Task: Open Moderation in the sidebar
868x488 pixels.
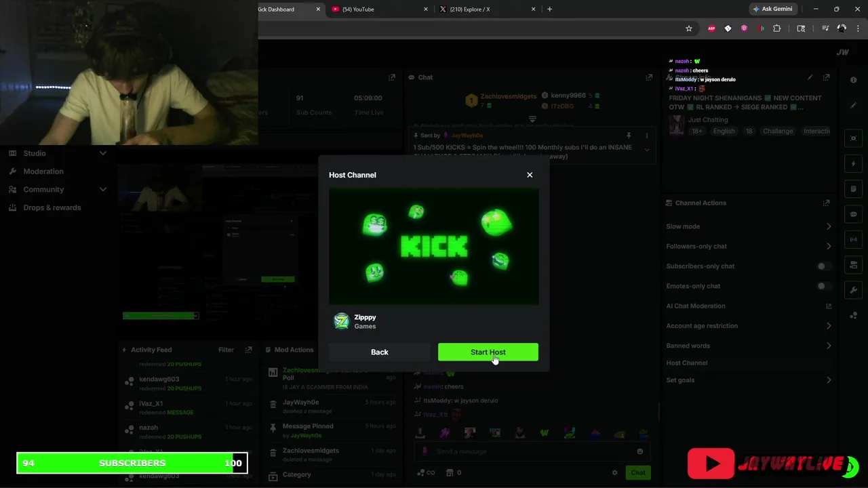Action: (x=43, y=171)
